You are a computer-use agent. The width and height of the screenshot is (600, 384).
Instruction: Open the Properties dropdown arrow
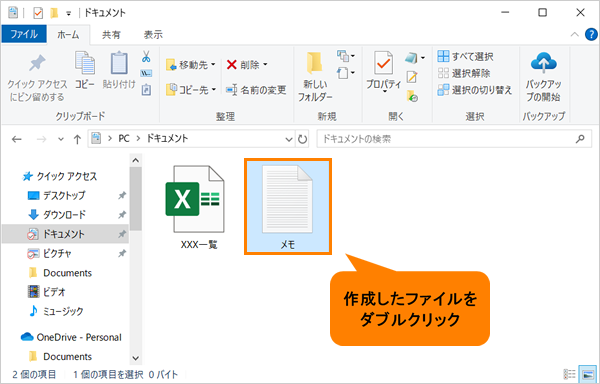pos(384,91)
